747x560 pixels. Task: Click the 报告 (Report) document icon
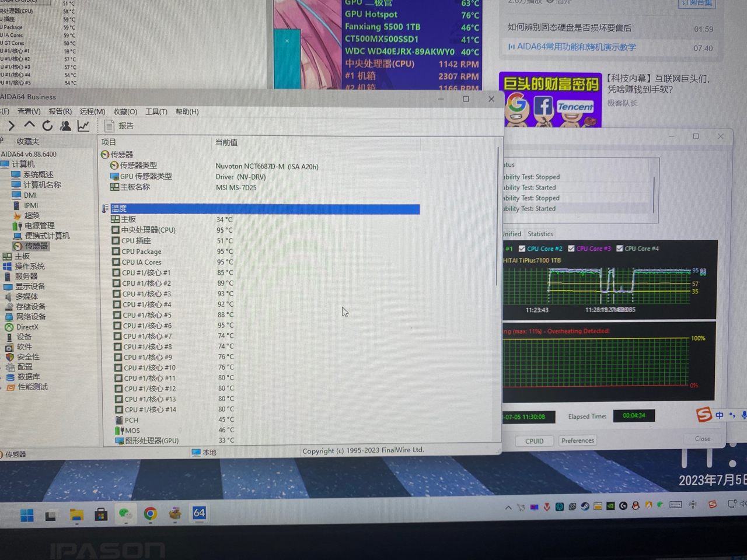(x=110, y=125)
